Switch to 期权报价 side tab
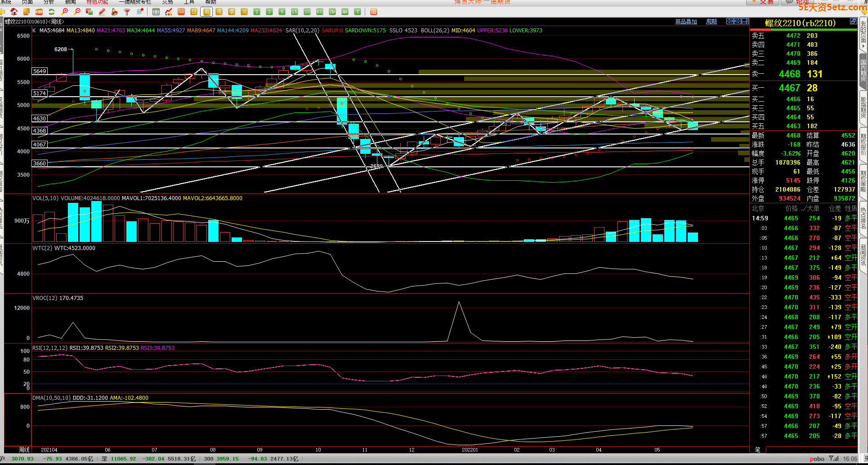The height and width of the screenshot is (465, 868). (864, 144)
